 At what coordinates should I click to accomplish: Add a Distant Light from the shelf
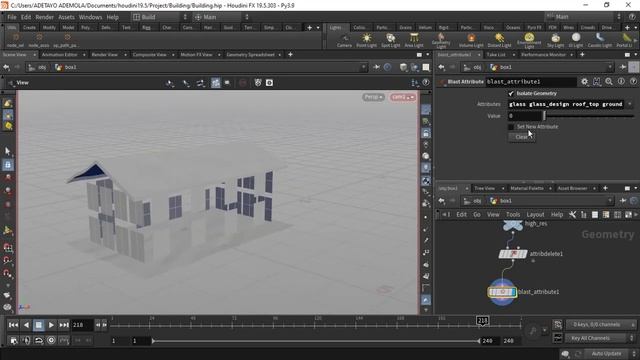coord(499,40)
